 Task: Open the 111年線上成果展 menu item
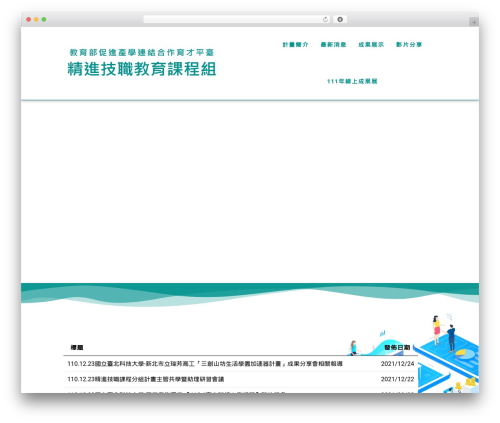click(x=352, y=81)
